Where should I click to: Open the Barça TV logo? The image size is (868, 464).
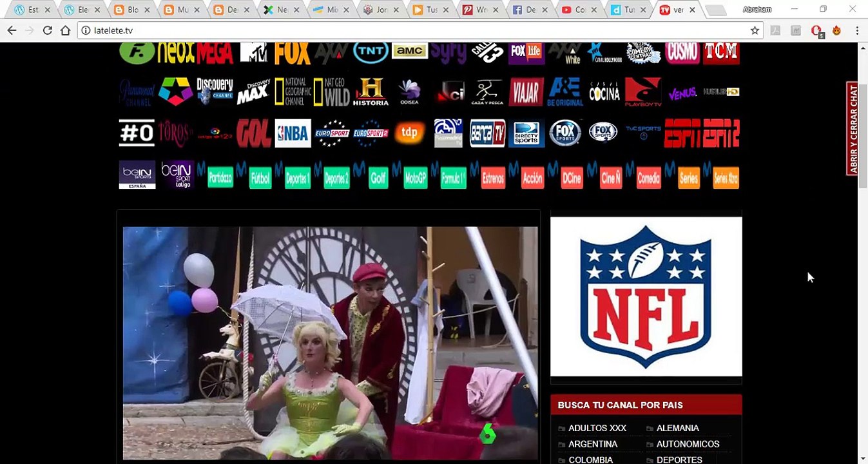click(487, 133)
